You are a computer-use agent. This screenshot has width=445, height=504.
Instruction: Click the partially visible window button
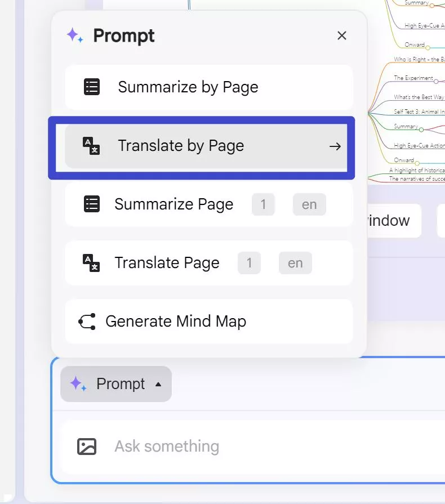pos(393,221)
